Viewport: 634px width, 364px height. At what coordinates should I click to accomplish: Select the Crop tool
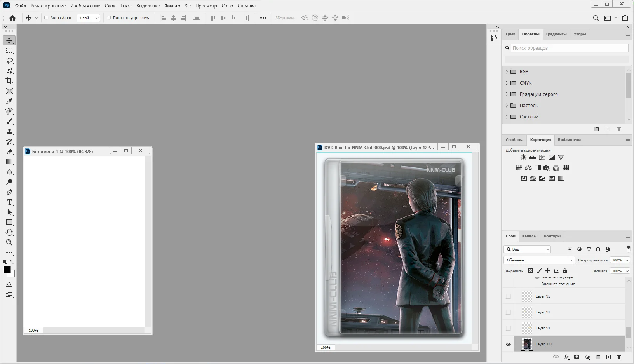[x=9, y=81]
